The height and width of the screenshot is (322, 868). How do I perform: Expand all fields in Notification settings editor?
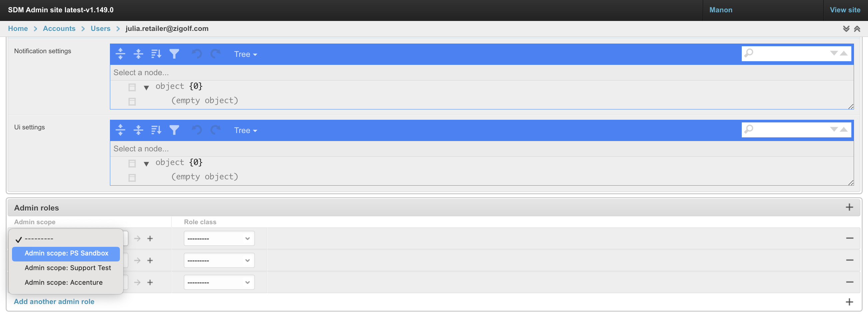click(x=120, y=54)
